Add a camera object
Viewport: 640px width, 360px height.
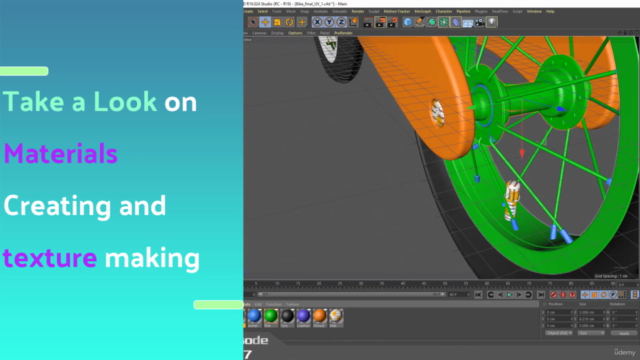(x=480, y=22)
